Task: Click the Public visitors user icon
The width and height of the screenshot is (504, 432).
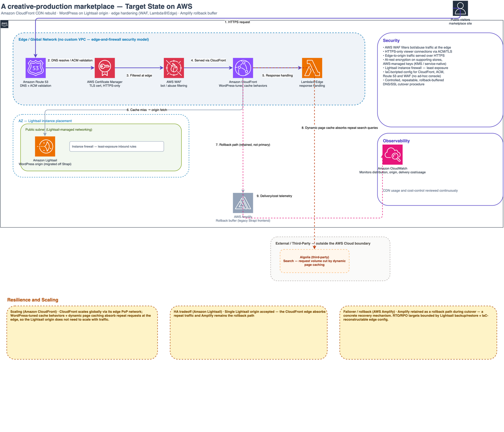Action: [x=460, y=8]
